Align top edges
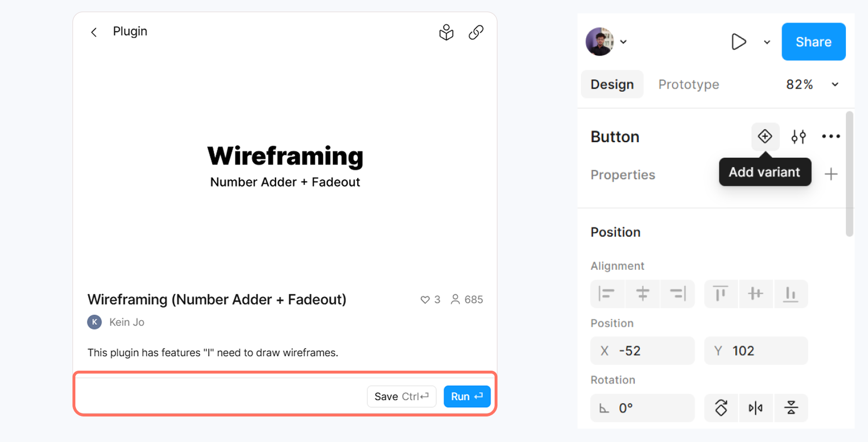 pyautogui.click(x=721, y=294)
